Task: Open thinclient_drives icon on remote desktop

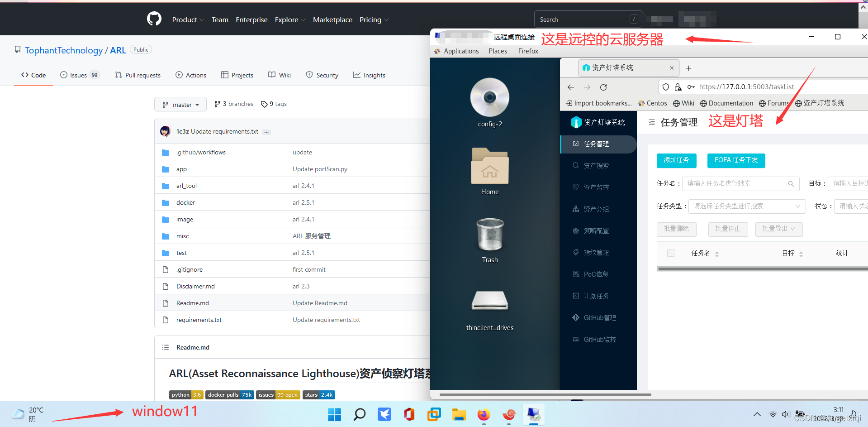Action: click(x=490, y=300)
